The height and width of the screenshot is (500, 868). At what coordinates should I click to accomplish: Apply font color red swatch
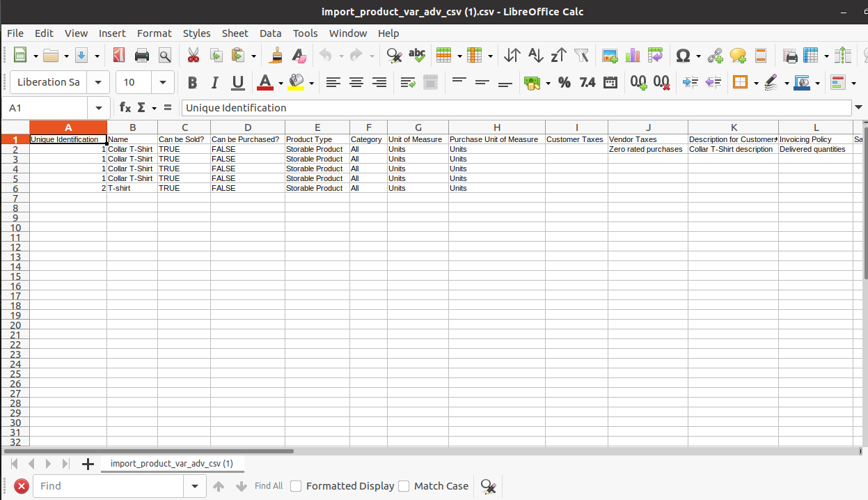click(x=265, y=82)
